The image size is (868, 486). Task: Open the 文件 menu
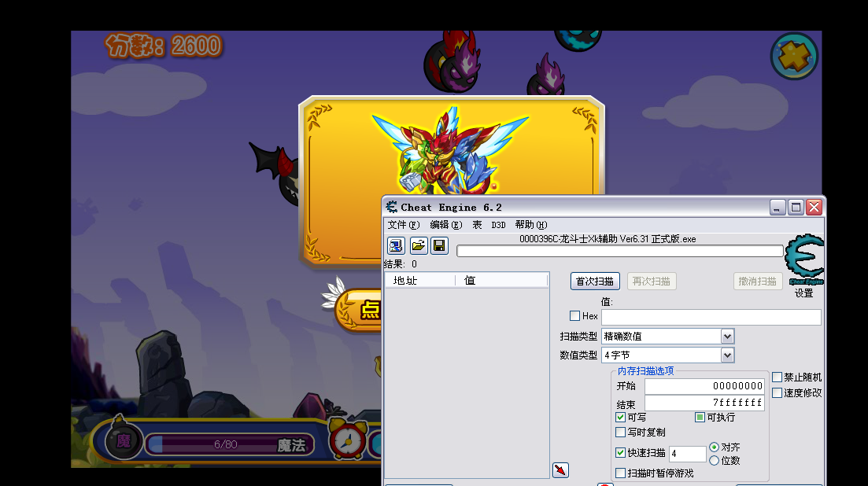(404, 225)
